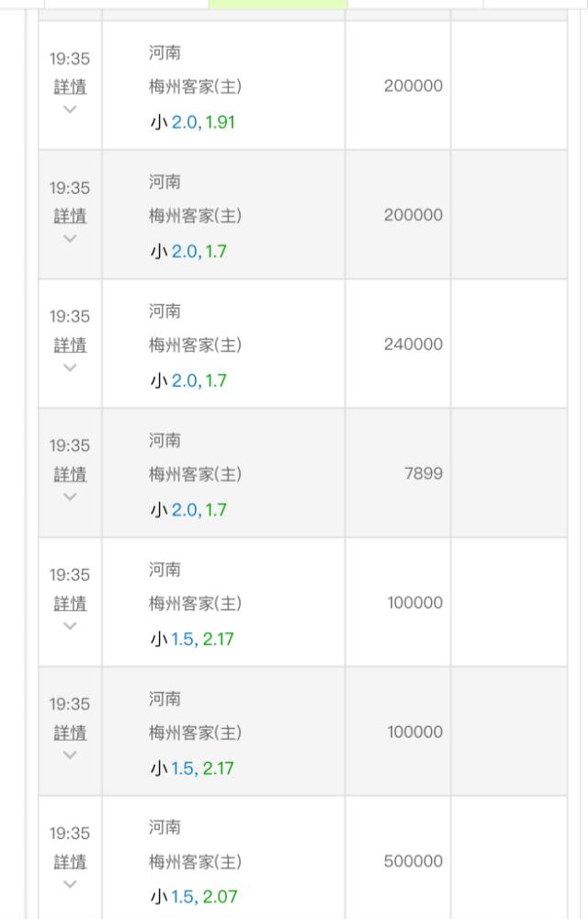Expand chevron under 詳情 in the 1.91 odds row
Screen dimensions: 588x919
70,109
